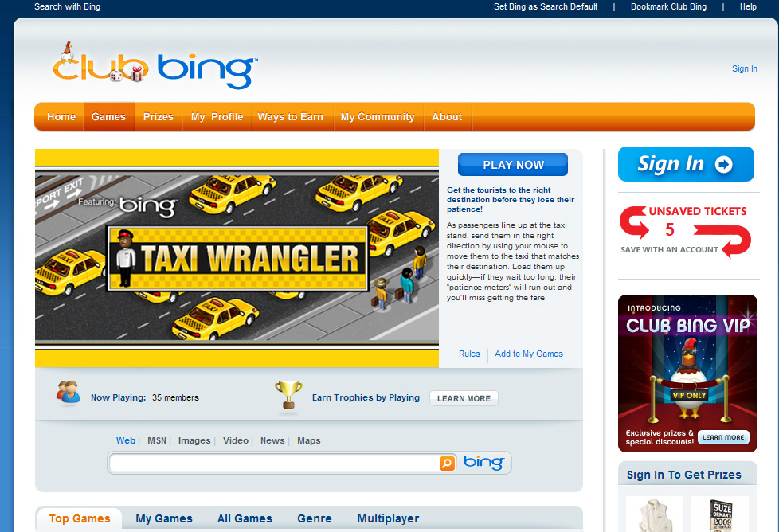Select the MSN search scope
The image size is (779, 532).
click(157, 440)
